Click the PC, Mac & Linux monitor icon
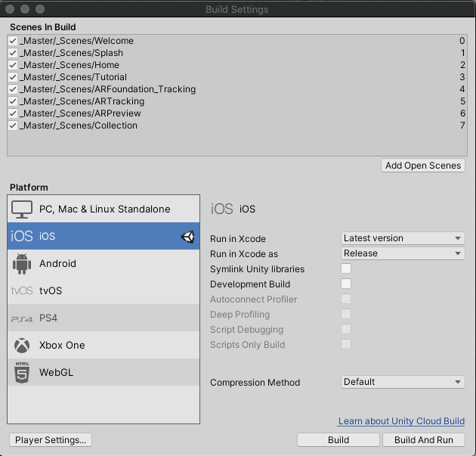 click(x=22, y=209)
